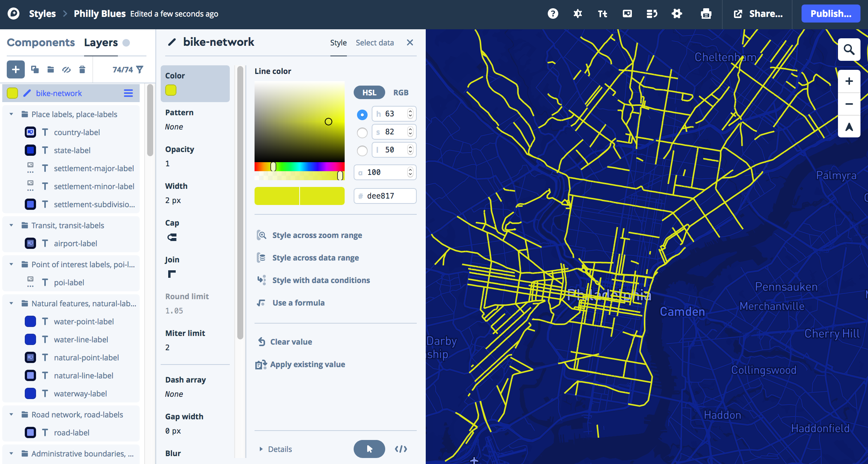868x464 pixels.
Task: Reset map bearing with compass arrow
Action: coord(849,127)
